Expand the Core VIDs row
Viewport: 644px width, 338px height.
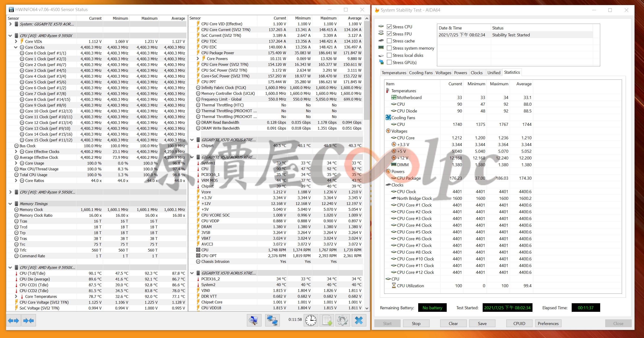coord(16,41)
